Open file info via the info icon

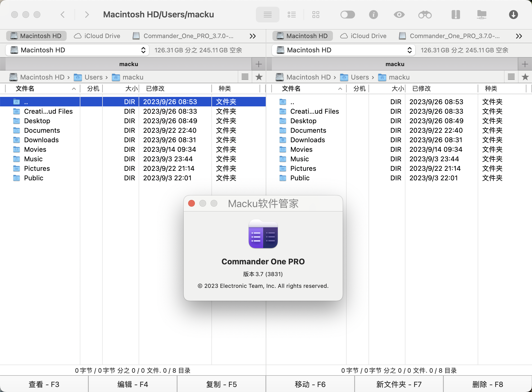pyautogui.click(x=374, y=15)
